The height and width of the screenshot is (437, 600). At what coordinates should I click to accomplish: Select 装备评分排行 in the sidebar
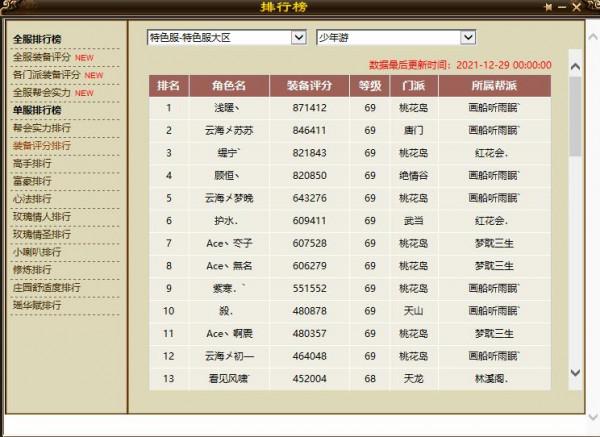pyautogui.click(x=41, y=146)
